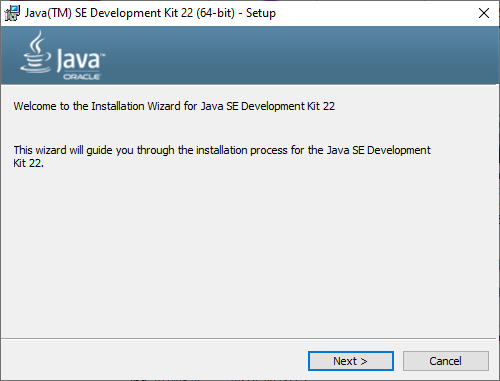Click the empty blue header banner area
Viewport: 500px width, 381px height.
pyautogui.click(x=300, y=55)
